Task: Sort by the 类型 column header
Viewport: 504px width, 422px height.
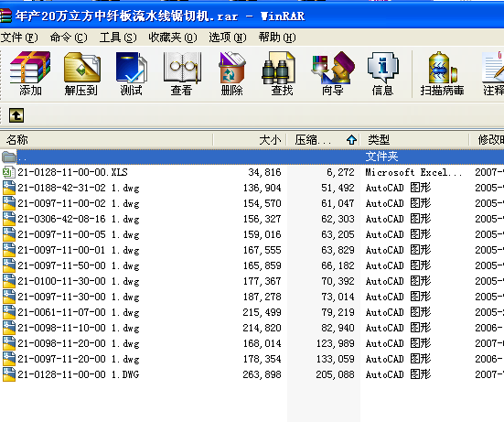Action: [x=414, y=139]
